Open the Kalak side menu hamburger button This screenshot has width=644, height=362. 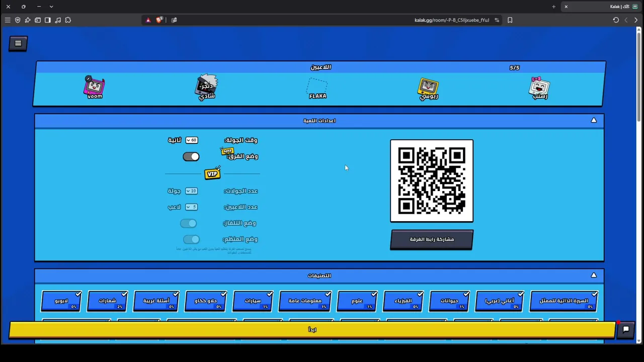[18, 43]
